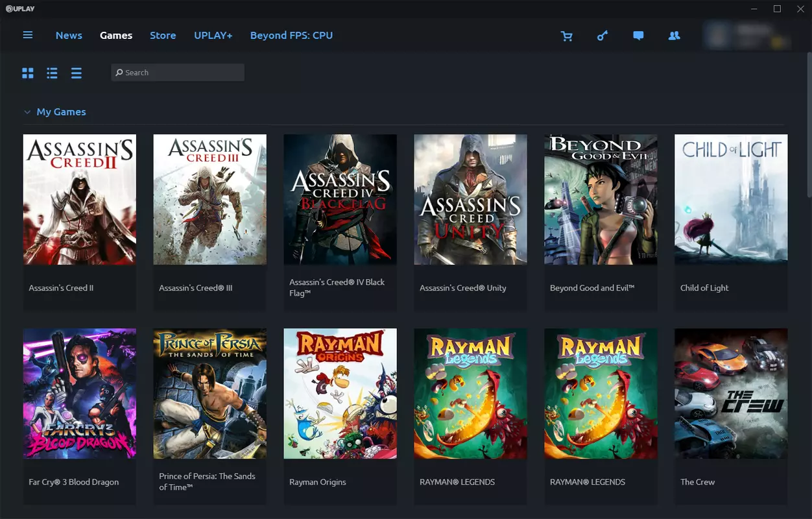Open The Crew game tile
812x519 pixels.
point(731,416)
